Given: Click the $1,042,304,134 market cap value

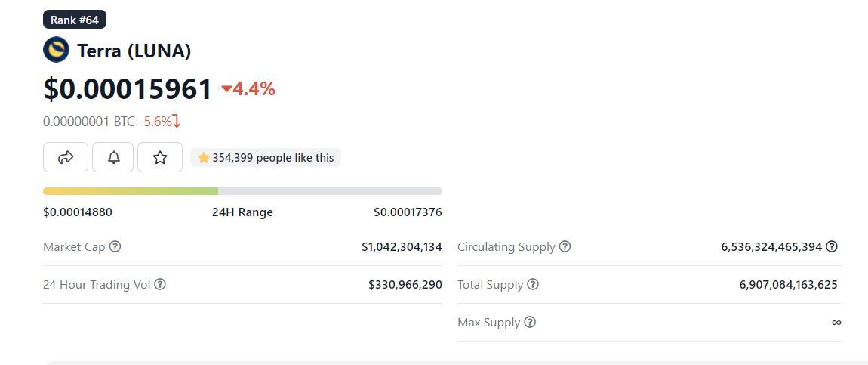Looking at the screenshot, I should 402,247.
